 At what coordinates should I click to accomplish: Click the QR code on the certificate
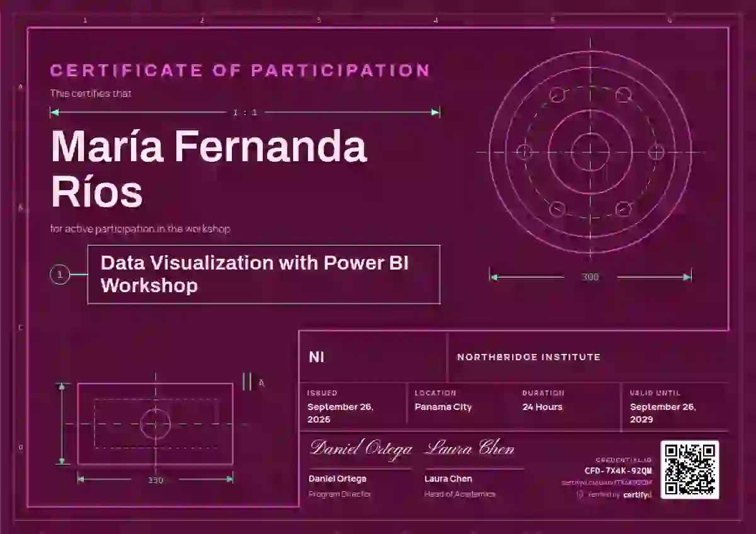click(690, 470)
